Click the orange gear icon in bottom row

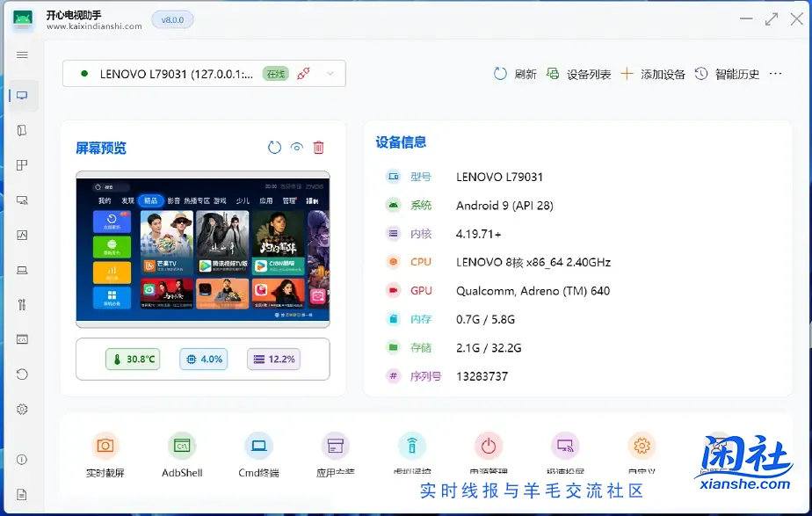tap(642, 447)
